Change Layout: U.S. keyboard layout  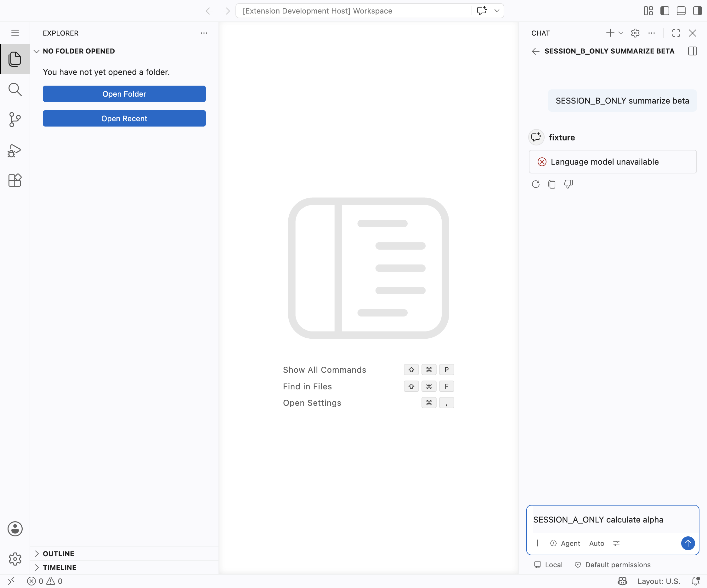coord(659,581)
